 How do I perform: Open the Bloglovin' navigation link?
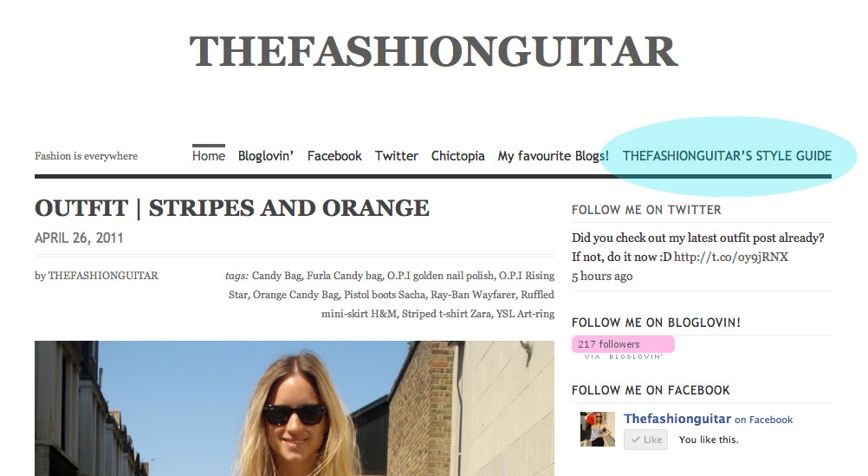(266, 156)
